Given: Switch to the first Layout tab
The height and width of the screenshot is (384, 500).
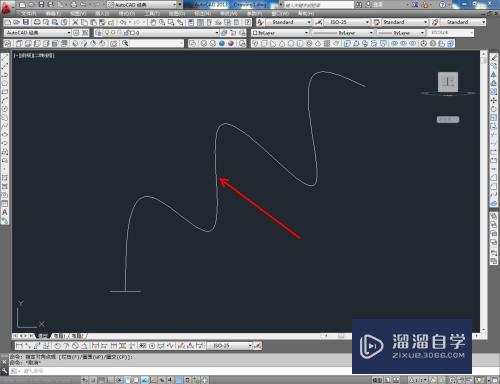Looking at the screenshot, I should tap(60, 336).
